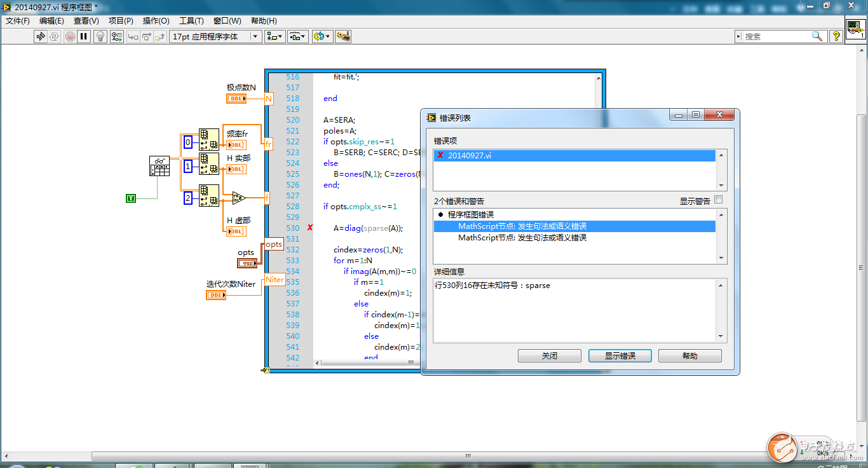Viewport: 868px width, 468px height.
Task: Select the Read Spreadsheet File node
Action: 159,166
